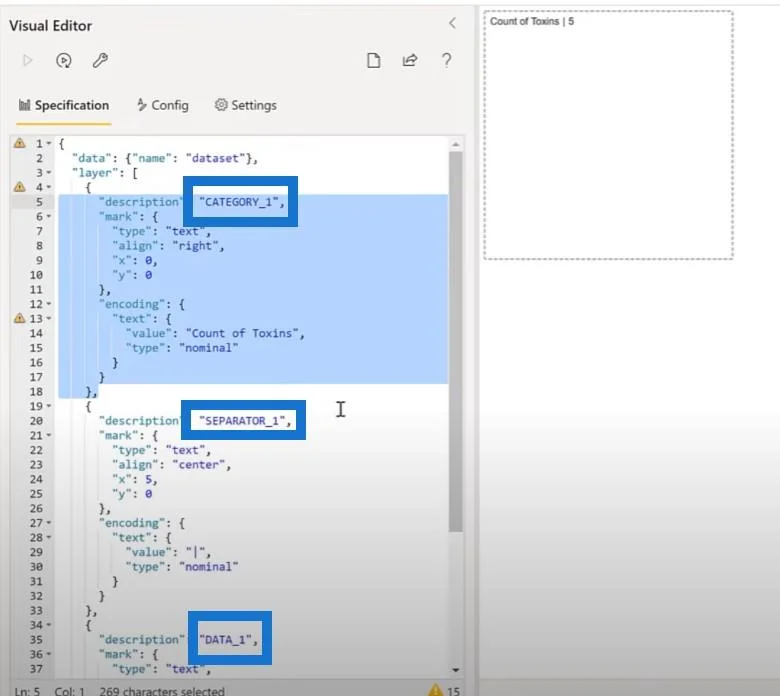Click the editor scrollbar down arrow
Image resolution: width=780 pixels, height=696 pixels.
tap(456, 670)
